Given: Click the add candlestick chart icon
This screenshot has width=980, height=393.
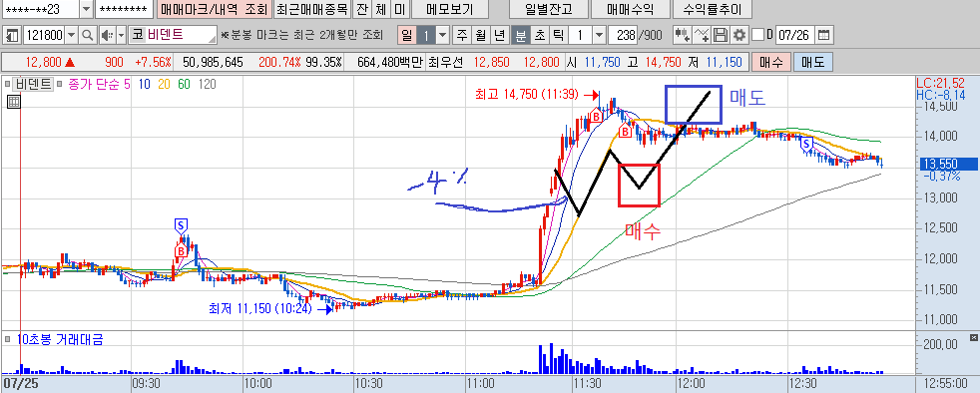Looking at the screenshot, I should [683, 35].
